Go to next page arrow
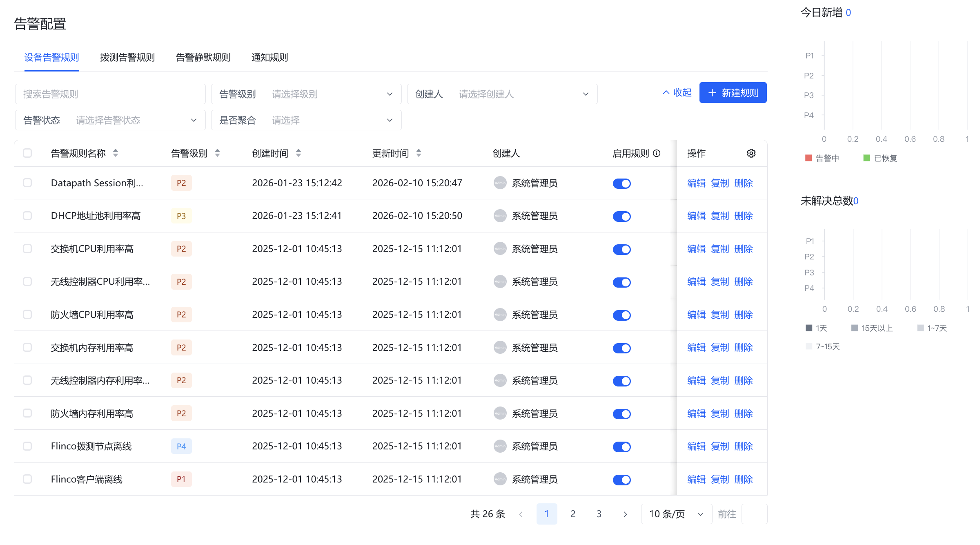 (625, 514)
